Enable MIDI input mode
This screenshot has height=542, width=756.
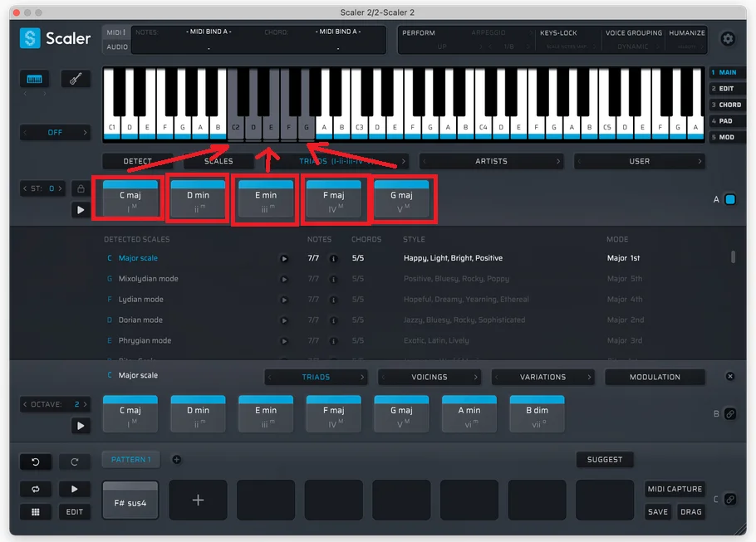click(116, 32)
